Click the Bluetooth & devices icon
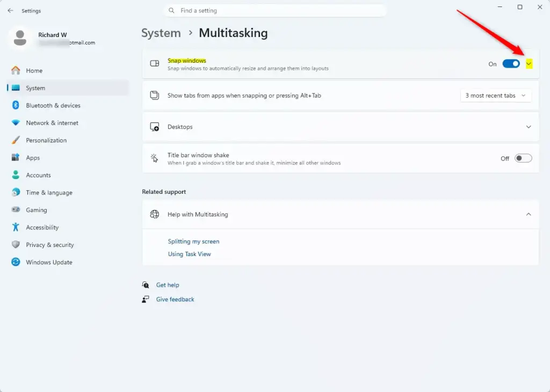 (16, 105)
